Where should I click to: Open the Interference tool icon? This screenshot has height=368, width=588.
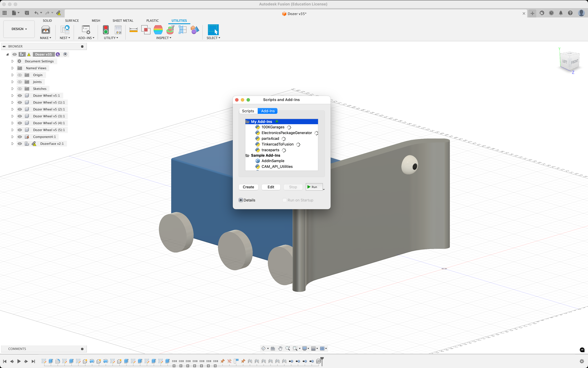[145, 30]
